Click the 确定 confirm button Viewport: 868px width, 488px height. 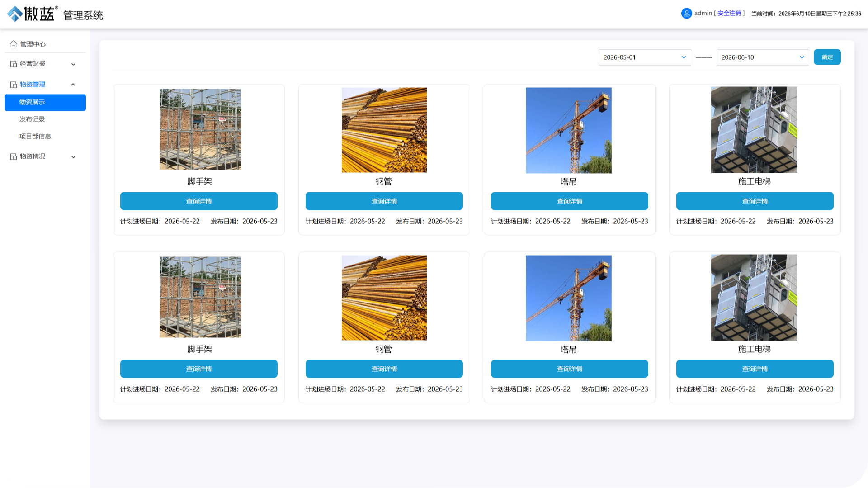pos(827,57)
